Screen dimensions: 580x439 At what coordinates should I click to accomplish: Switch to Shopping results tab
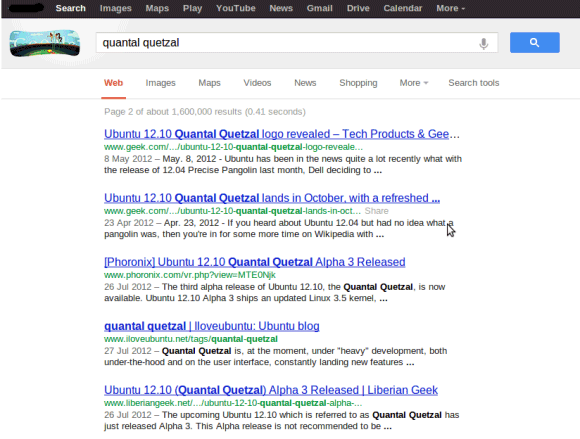[x=358, y=83]
